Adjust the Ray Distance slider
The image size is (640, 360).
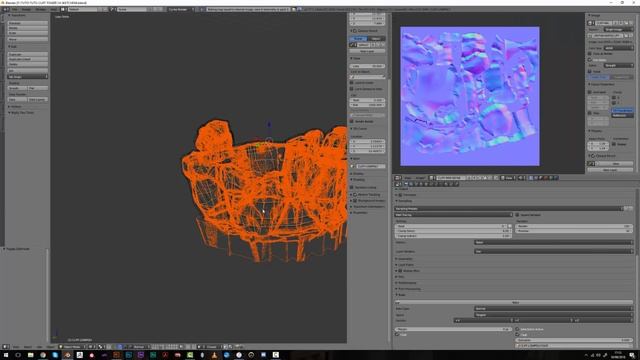[x=573, y=340]
